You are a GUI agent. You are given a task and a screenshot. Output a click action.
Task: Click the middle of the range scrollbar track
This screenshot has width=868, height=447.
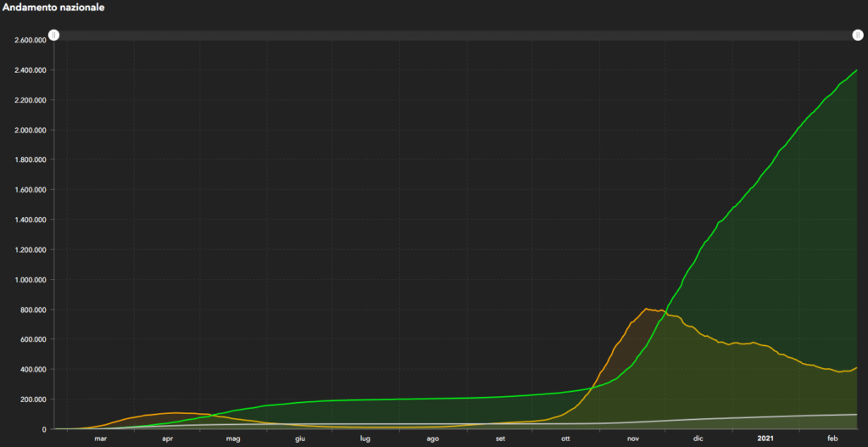[455, 35]
